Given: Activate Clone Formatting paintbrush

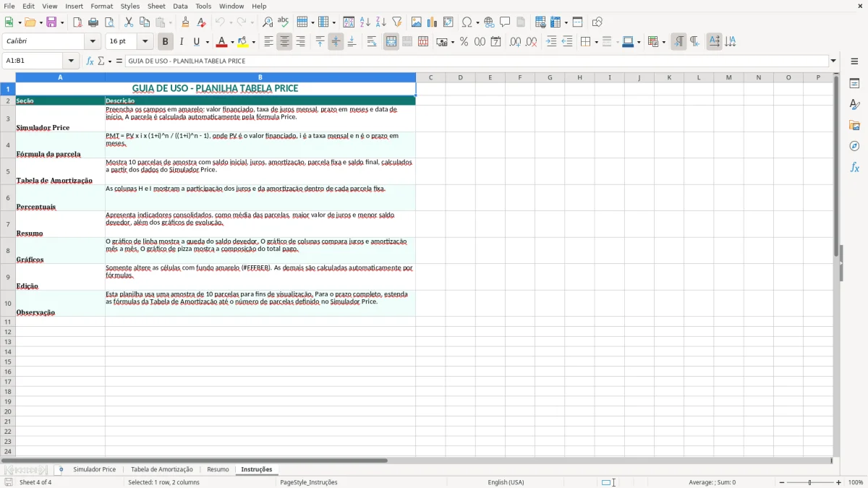Looking at the screenshot, I should pyautogui.click(x=186, y=22).
